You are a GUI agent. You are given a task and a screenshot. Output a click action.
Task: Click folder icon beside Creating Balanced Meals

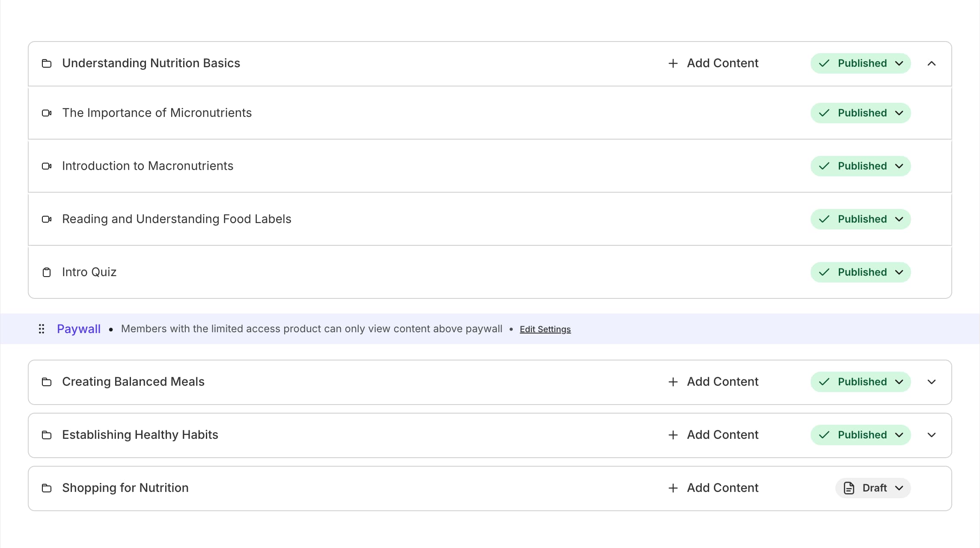tap(47, 382)
